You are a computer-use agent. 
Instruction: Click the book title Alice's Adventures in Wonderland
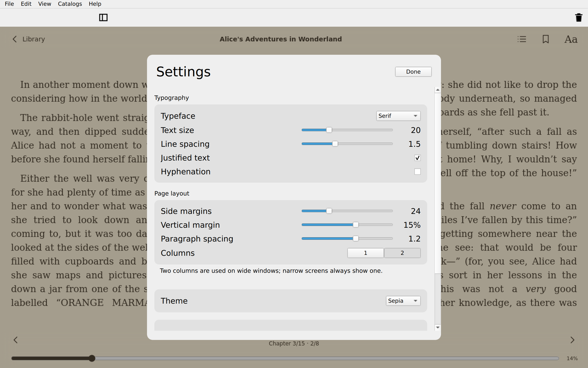tap(281, 39)
